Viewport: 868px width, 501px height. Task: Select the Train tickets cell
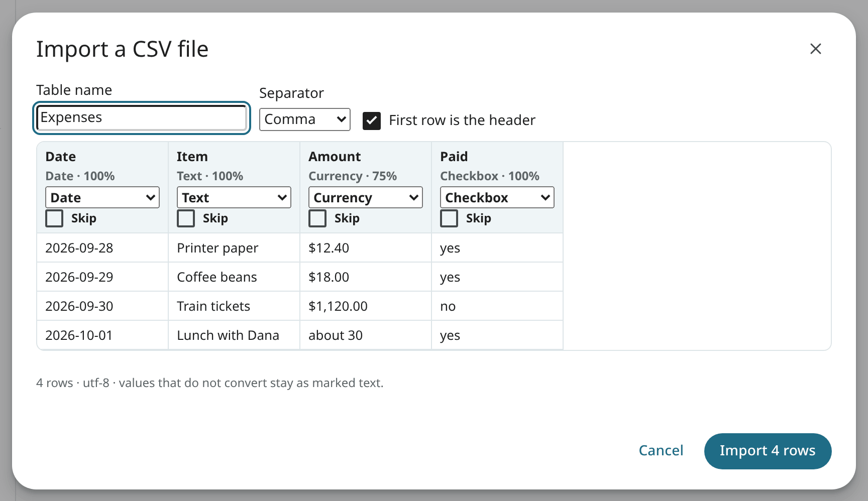point(234,306)
